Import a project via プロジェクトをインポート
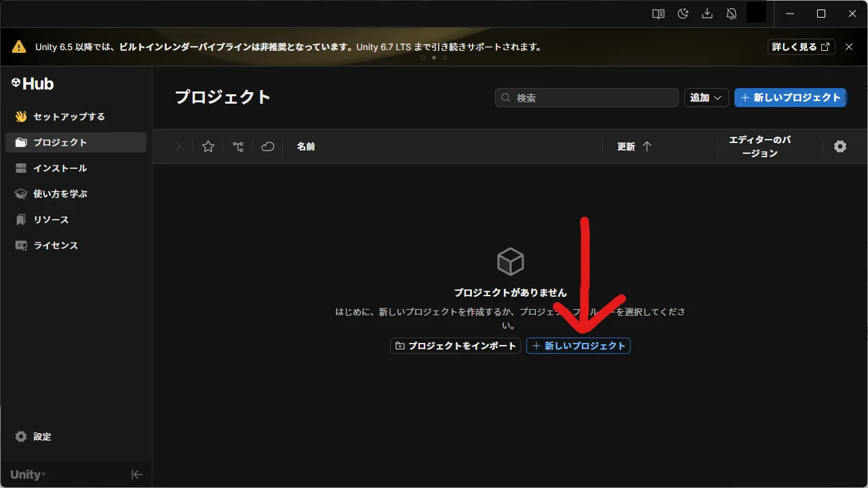Viewport: 868px width, 488px height. 455,345
